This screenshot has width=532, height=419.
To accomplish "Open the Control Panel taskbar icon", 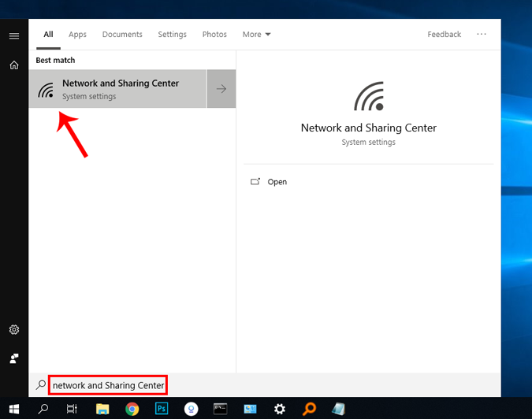I will coord(250,409).
